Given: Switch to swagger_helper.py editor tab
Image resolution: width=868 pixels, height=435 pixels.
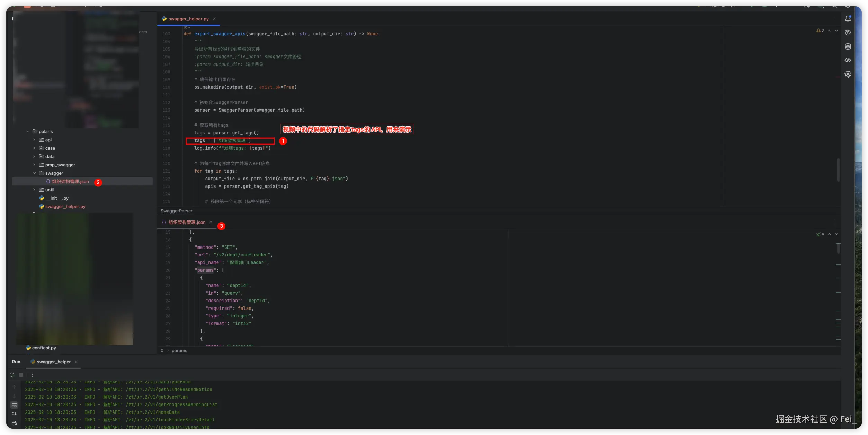Looking at the screenshot, I should click(x=188, y=19).
